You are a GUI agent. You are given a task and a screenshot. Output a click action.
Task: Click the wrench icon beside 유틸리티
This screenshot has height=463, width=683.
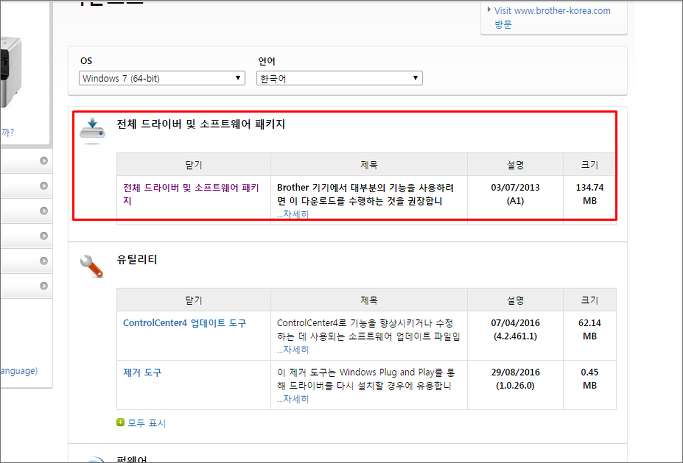click(x=91, y=266)
